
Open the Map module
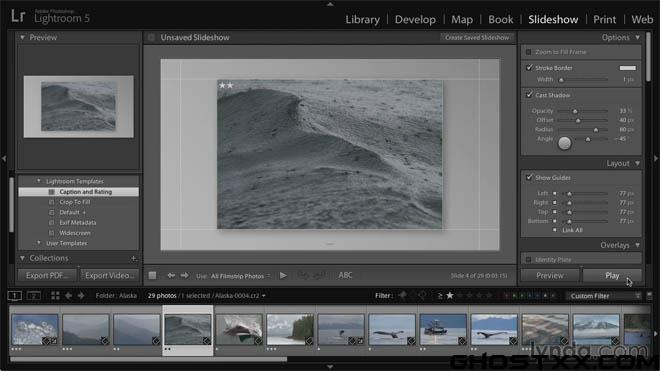pyautogui.click(x=462, y=19)
